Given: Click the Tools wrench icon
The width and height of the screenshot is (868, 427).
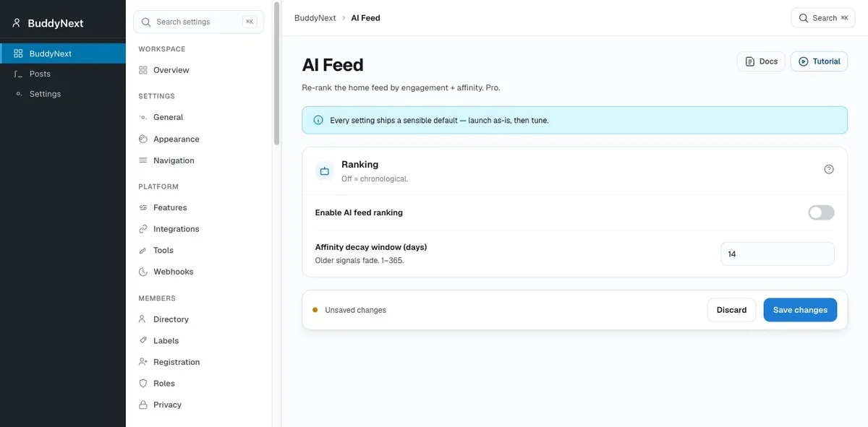Looking at the screenshot, I should click(x=143, y=250).
